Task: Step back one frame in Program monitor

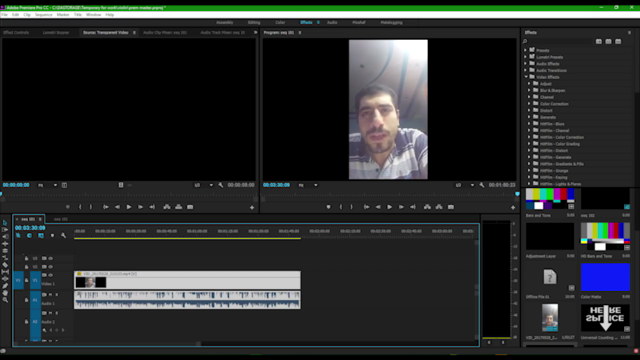Action: [x=378, y=207]
